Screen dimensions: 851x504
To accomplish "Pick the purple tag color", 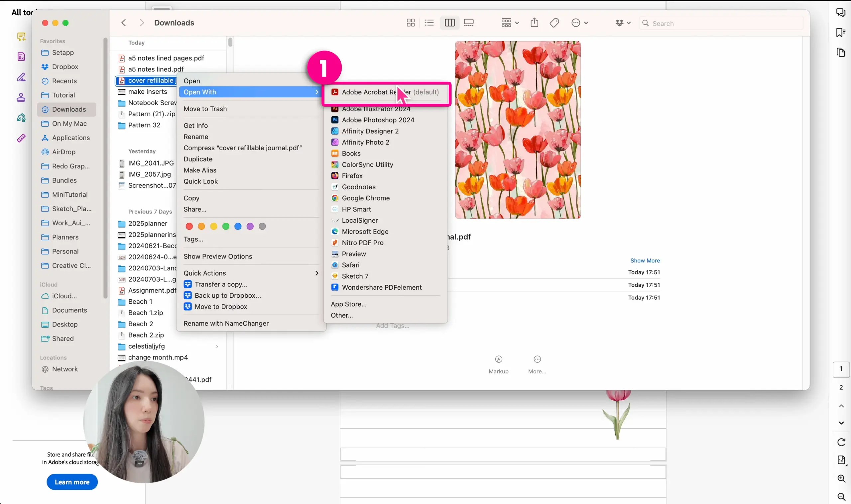I will (x=250, y=226).
